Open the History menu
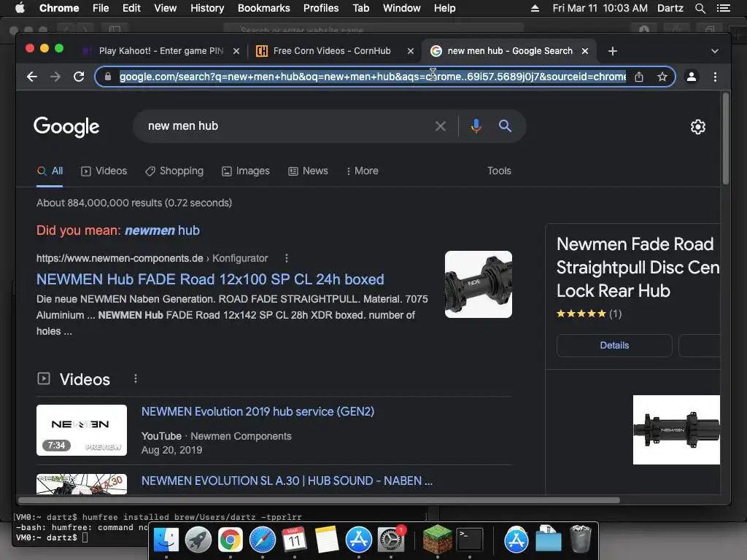747x560 pixels. click(x=206, y=8)
